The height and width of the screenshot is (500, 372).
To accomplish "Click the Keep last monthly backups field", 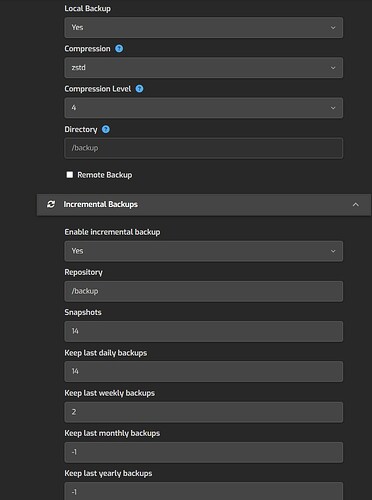I will point(203,452).
